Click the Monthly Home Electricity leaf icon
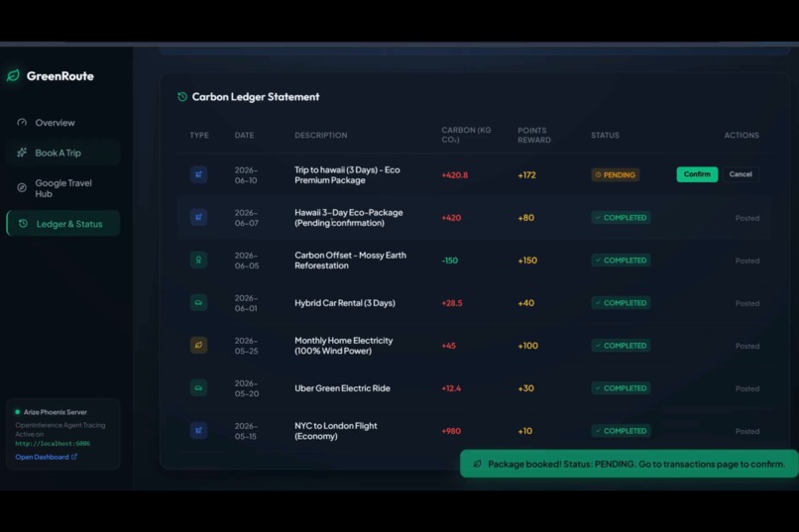Viewport: 799px width, 532px height. click(198, 345)
